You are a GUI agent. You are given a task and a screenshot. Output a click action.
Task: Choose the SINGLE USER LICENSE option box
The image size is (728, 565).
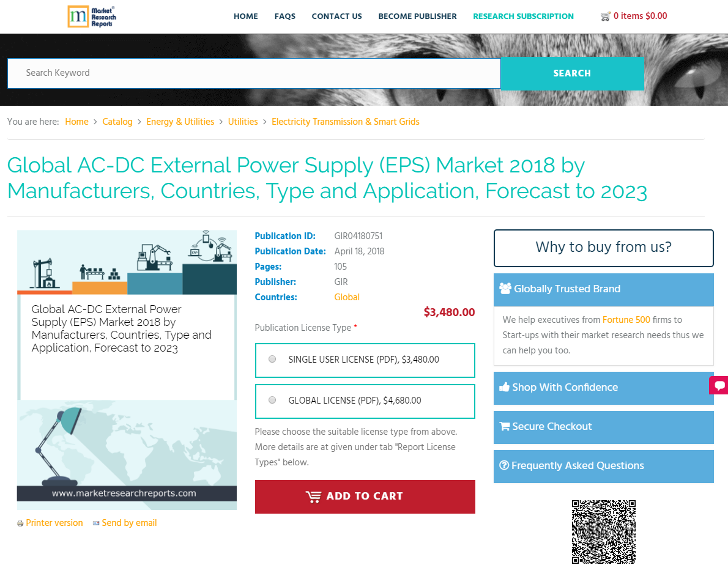coord(365,360)
